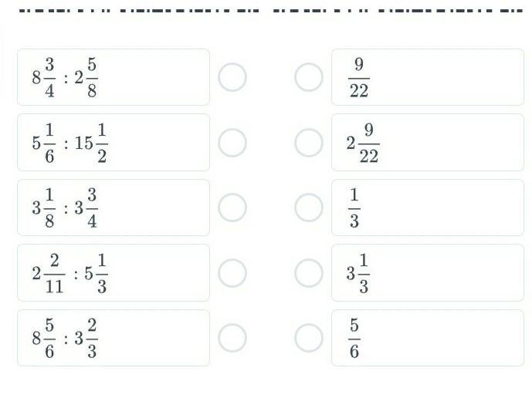Image resolution: width=532 pixels, height=398 pixels.
Task: Select the radio button next to 5 1/6 : 15 1/2
Action: coord(232,142)
